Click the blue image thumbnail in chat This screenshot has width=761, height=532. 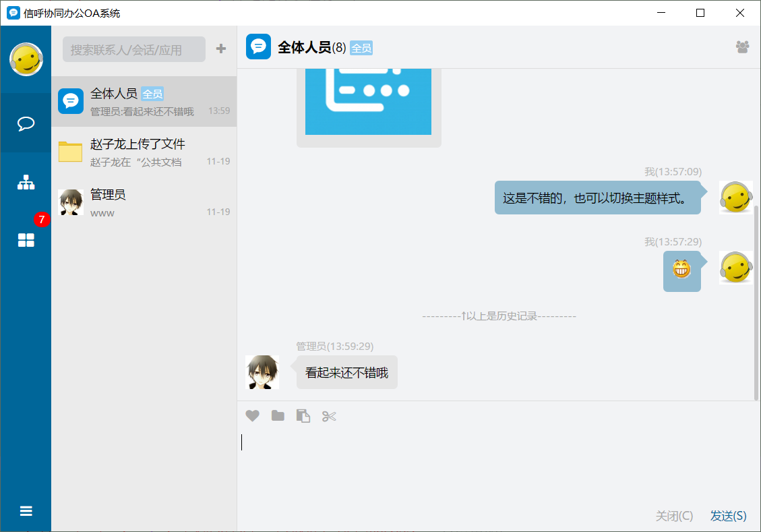click(x=368, y=101)
